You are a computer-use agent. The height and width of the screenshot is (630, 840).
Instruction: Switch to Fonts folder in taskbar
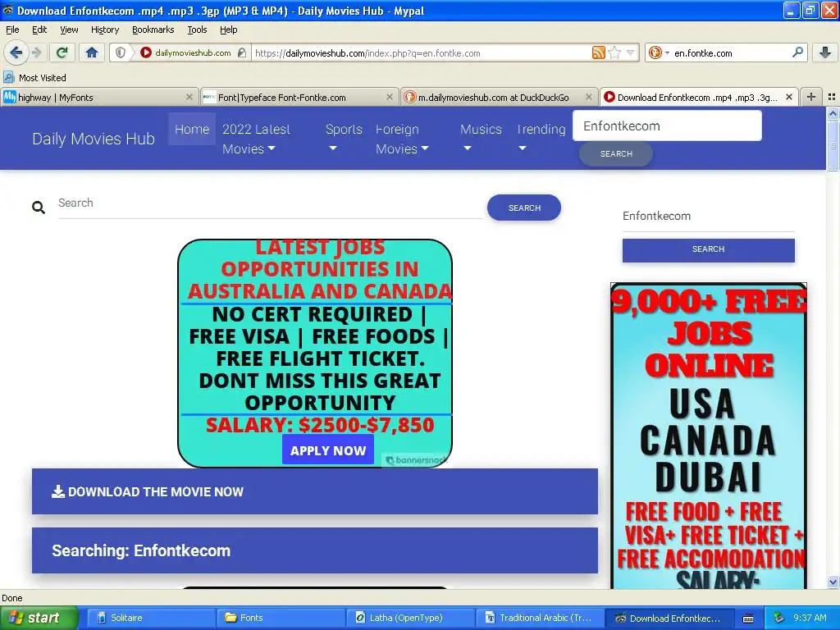pyautogui.click(x=280, y=619)
